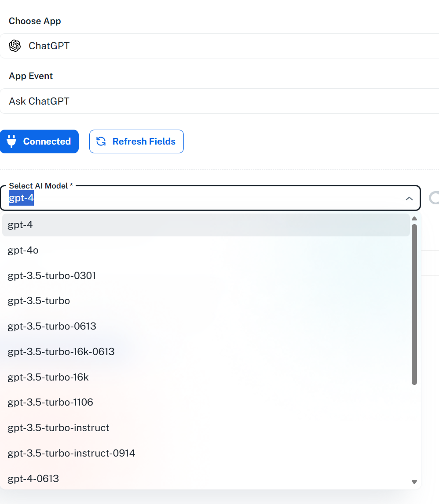Click the dropdown scrollbar down arrow

pos(414,482)
